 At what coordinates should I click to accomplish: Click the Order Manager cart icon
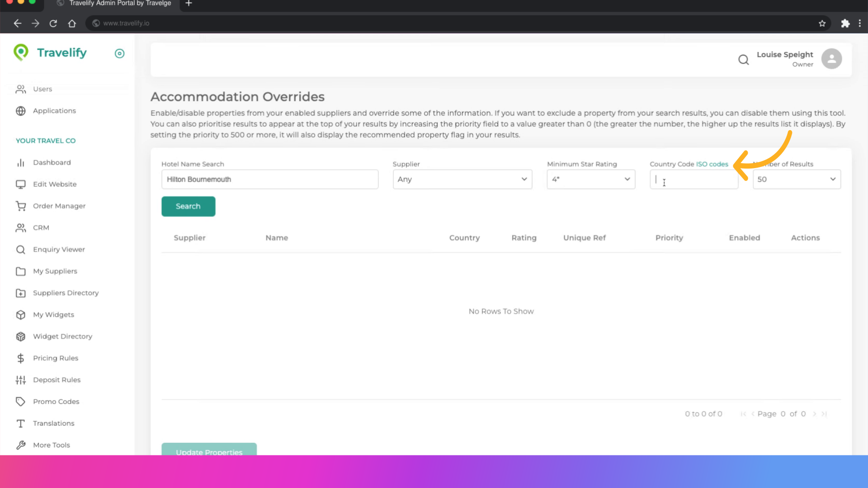click(21, 206)
